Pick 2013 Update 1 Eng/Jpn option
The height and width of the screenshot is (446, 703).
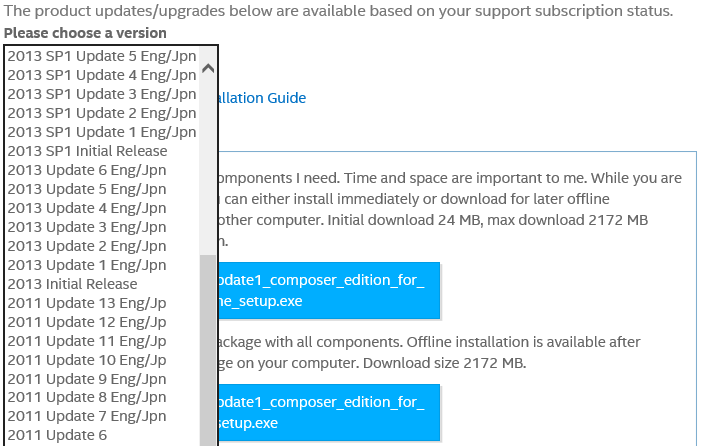pyautogui.click(x=87, y=265)
